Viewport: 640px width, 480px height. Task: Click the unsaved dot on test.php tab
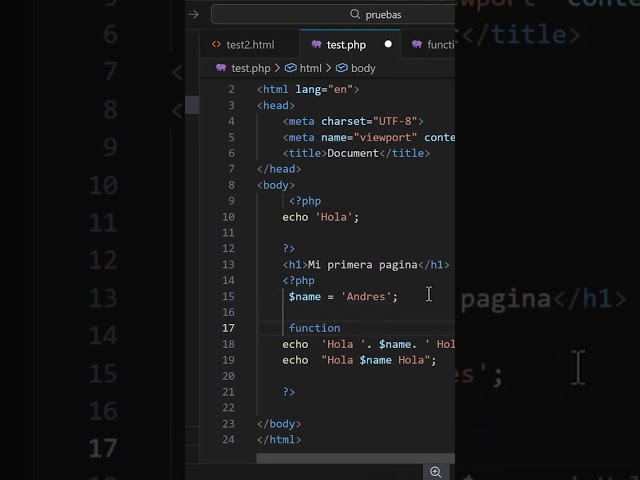388,44
